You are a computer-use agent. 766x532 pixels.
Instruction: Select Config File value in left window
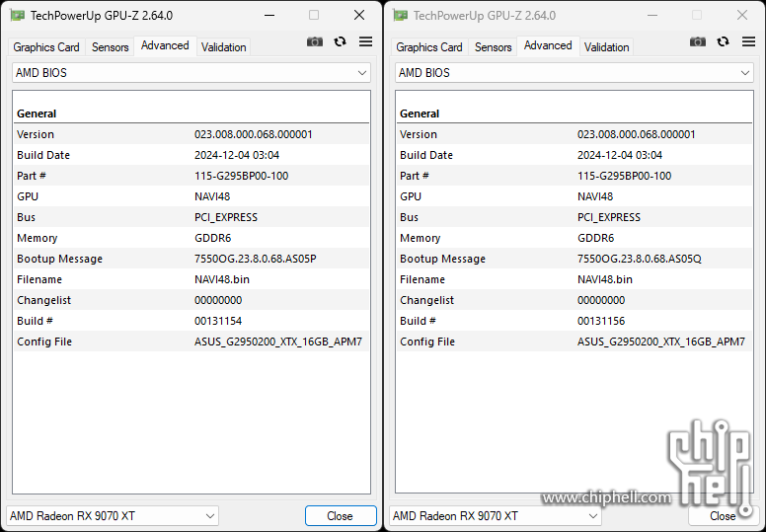coord(278,342)
